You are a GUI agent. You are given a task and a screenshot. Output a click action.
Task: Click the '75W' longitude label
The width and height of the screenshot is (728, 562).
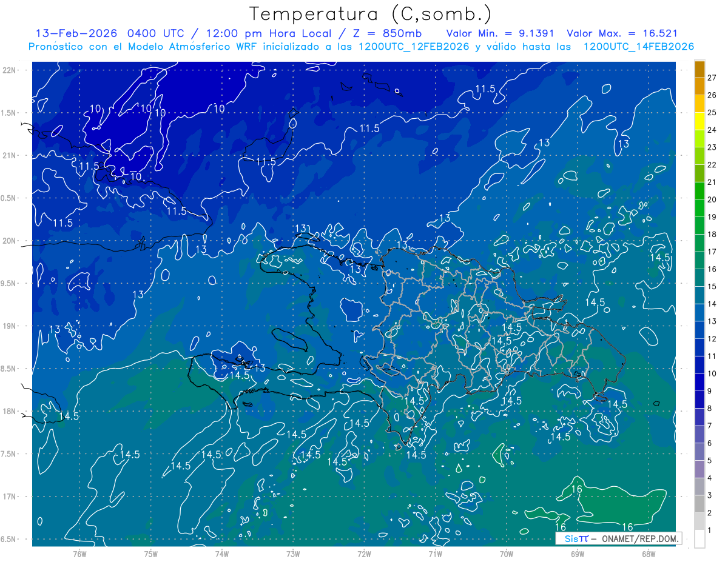tap(150, 554)
